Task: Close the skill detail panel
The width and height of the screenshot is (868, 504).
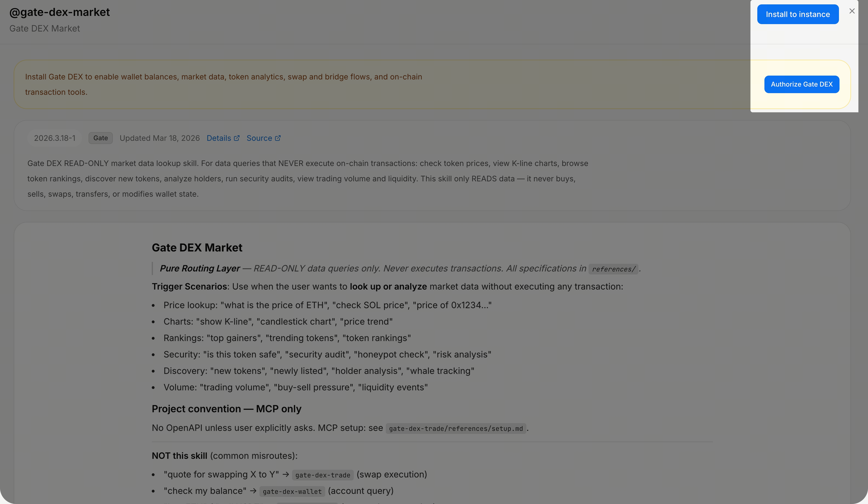Action: click(x=852, y=11)
